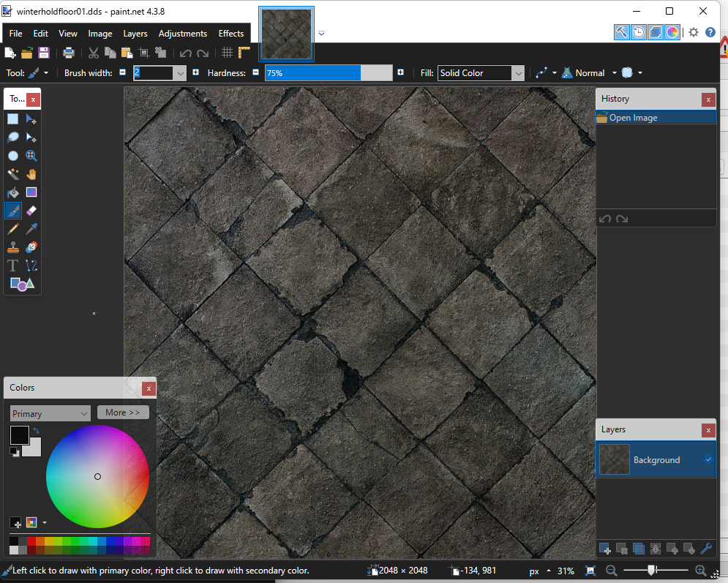728x583 pixels.
Task: Select the Clone Stamp tool
Action: 13,247
